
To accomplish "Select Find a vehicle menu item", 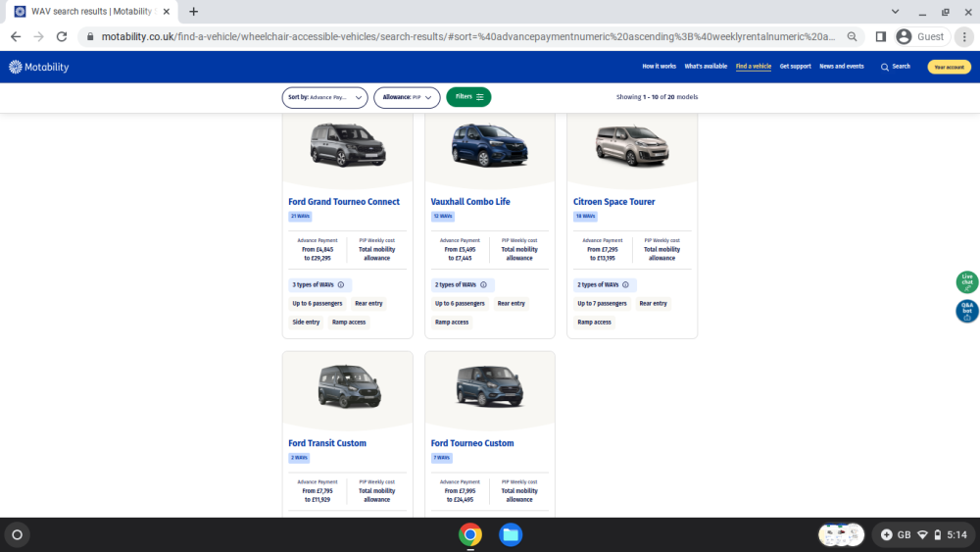I will point(753,67).
